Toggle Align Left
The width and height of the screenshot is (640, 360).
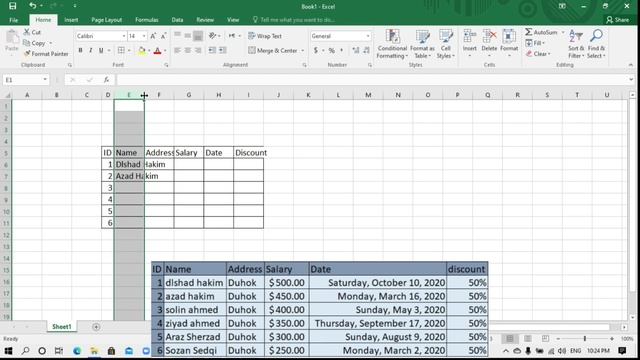(x=178, y=50)
